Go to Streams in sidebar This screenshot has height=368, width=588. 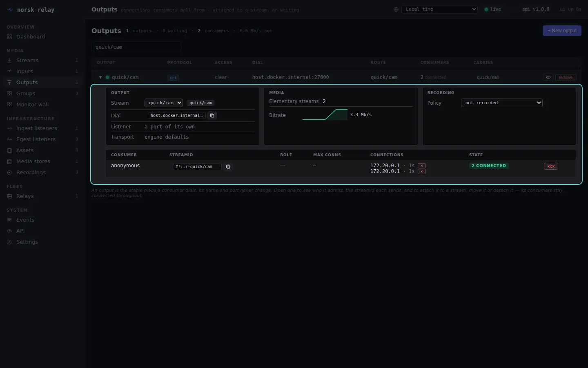pyautogui.click(x=27, y=61)
